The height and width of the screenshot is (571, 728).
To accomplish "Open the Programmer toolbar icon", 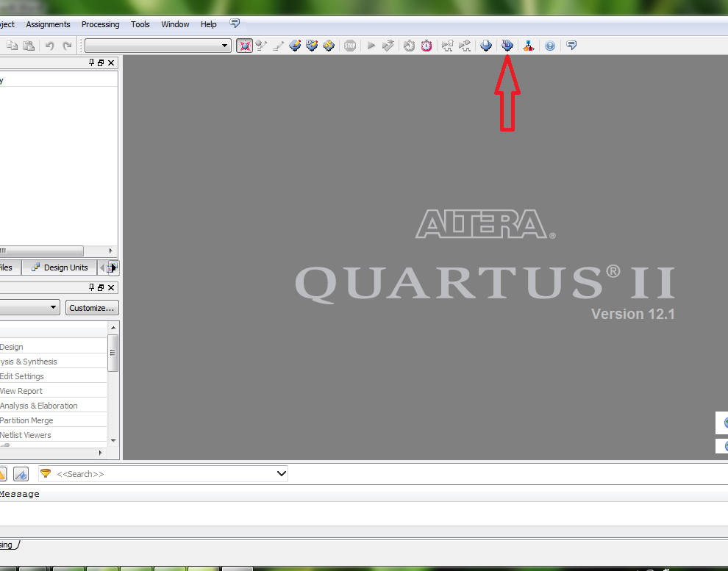I will coord(507,45).
